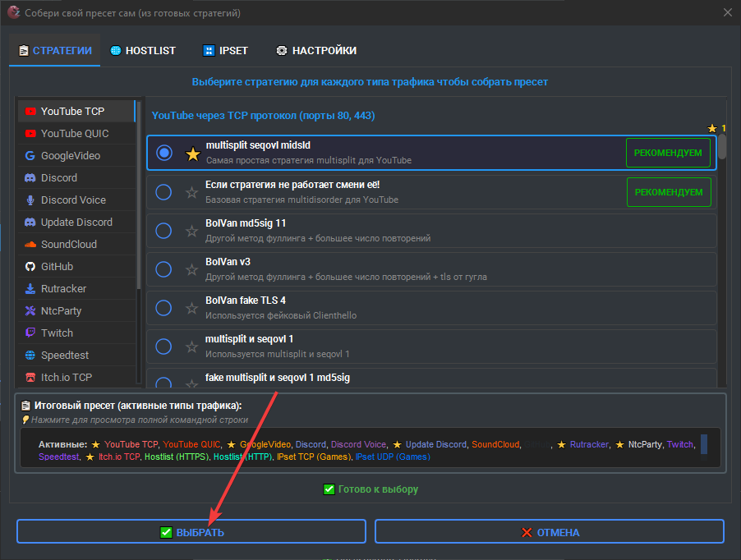Screen dimensions: 741x560
Task: Select 'fake multisplit и seqovl 1 md5sig' radio
Action: click(163, 383)
